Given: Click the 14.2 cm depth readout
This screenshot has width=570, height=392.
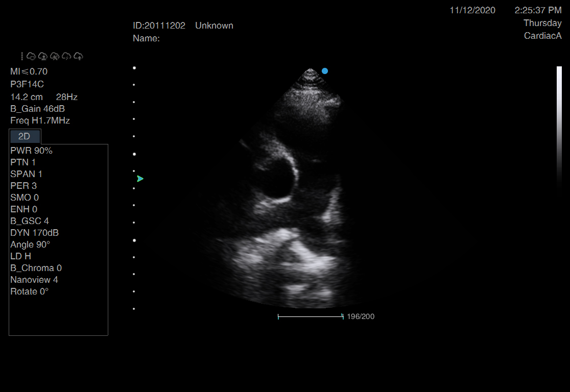Looking at the screenshot, I should (27, 97).
